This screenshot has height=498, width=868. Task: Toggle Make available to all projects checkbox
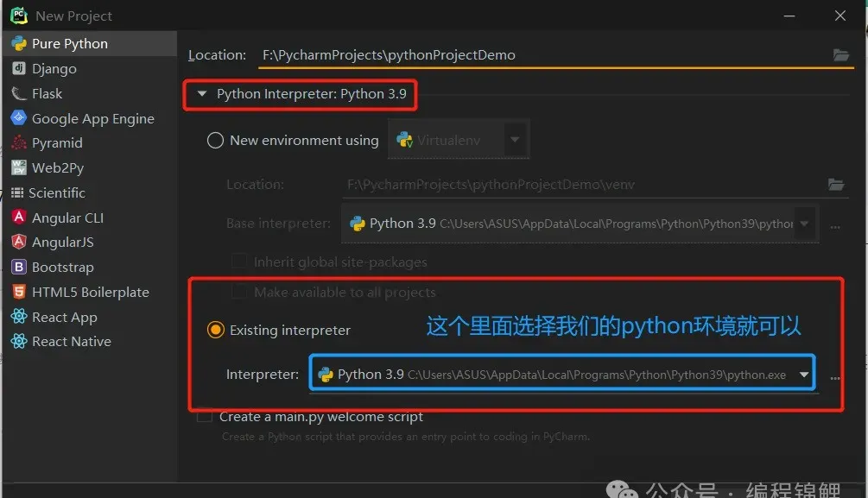[239, 291]
